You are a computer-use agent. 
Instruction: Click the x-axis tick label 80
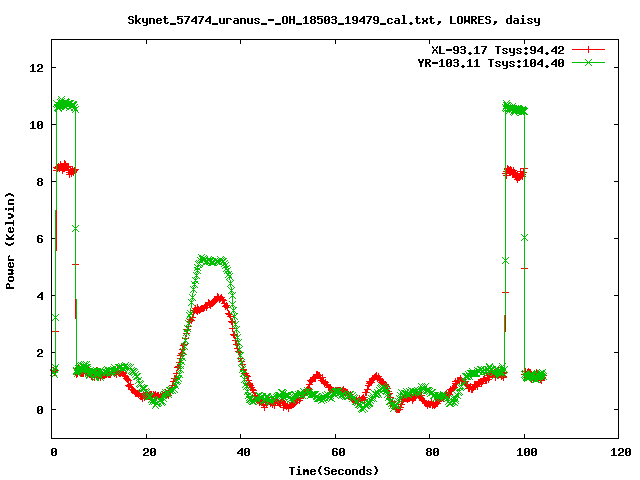tap(432, 452)
